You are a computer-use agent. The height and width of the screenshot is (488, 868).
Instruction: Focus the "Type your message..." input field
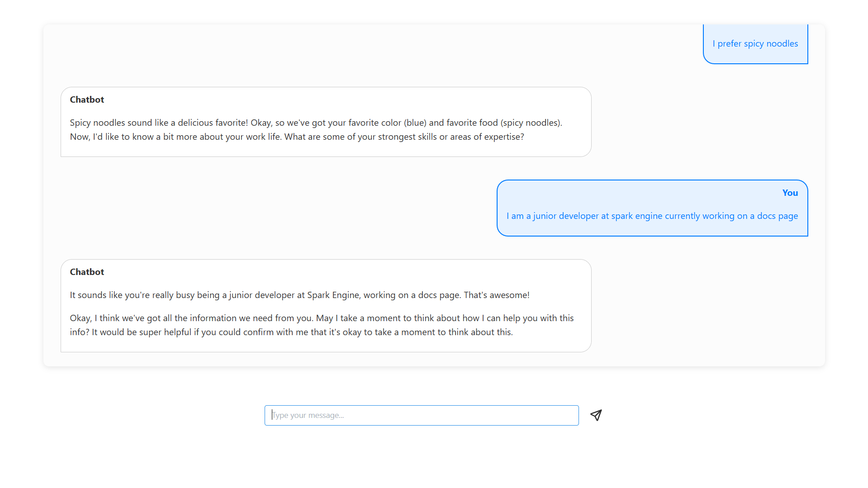pos(421,415)
